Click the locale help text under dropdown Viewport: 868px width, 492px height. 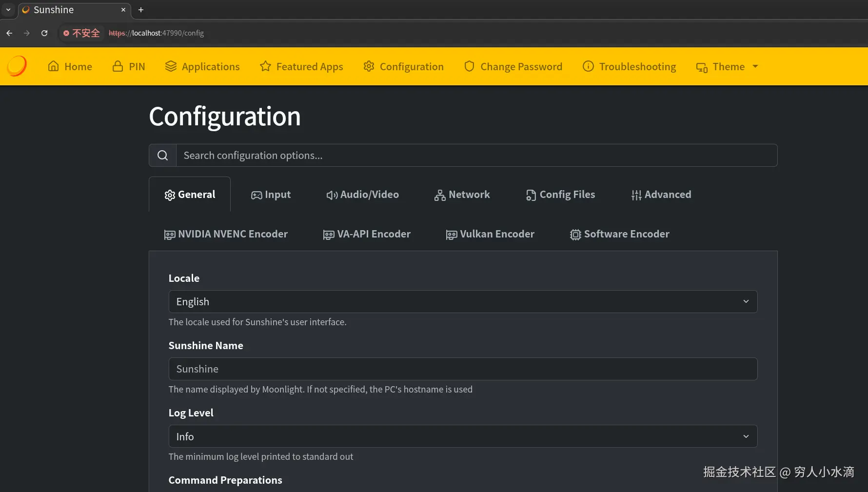click(257, 322)
